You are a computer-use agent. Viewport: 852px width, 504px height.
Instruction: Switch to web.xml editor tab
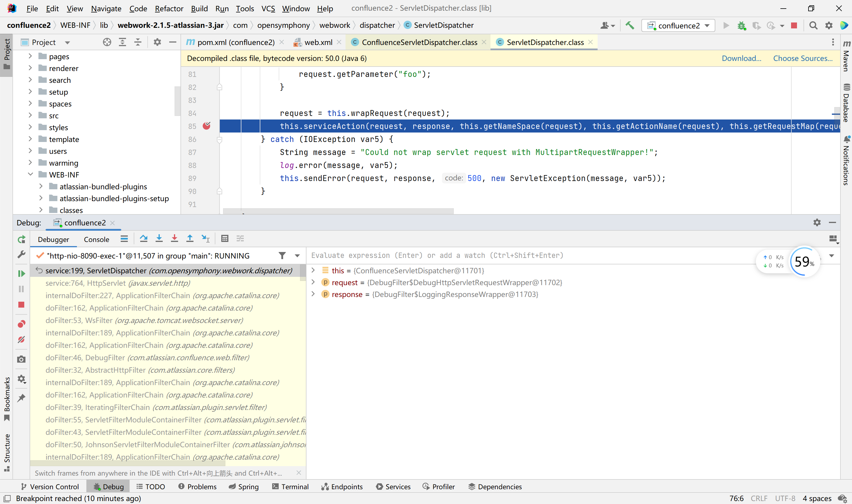point(318,42)
